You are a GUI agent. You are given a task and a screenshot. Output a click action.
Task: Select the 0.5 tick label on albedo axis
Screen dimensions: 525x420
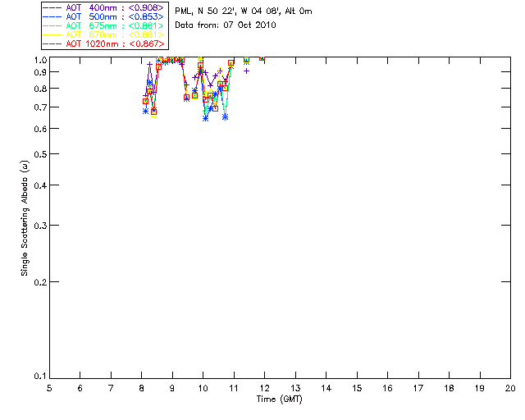(x=38, y=154)
